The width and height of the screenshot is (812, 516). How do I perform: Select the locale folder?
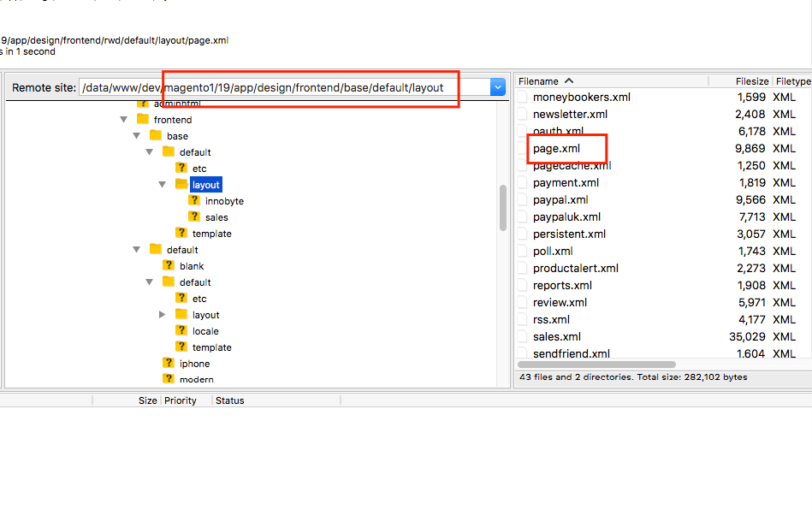tap(205, 331)
